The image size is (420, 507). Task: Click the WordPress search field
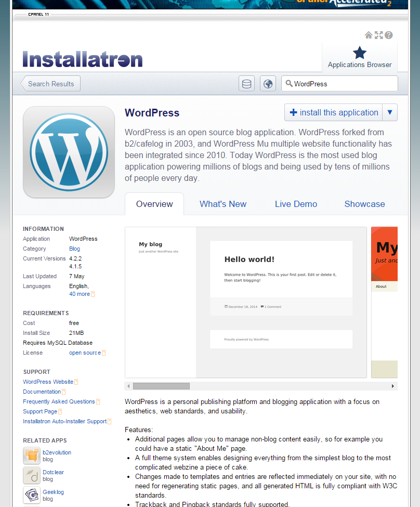[339, 84]
